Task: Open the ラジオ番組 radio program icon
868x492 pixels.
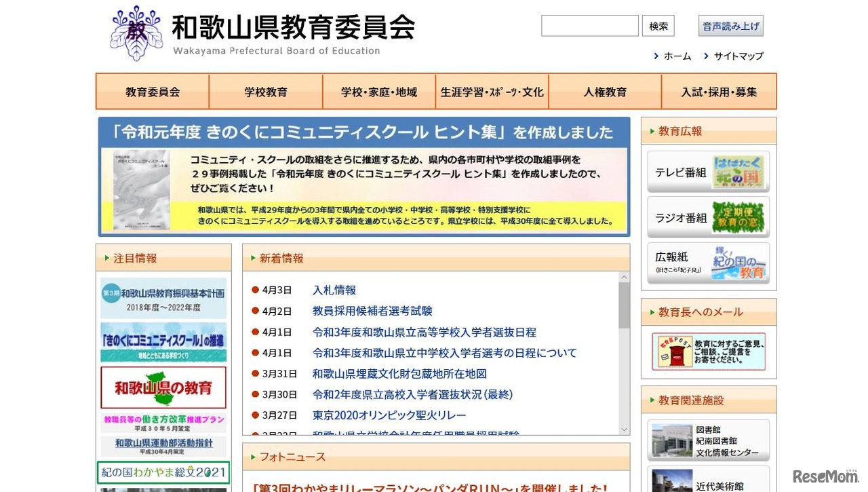Action: (x=738, y=217)
